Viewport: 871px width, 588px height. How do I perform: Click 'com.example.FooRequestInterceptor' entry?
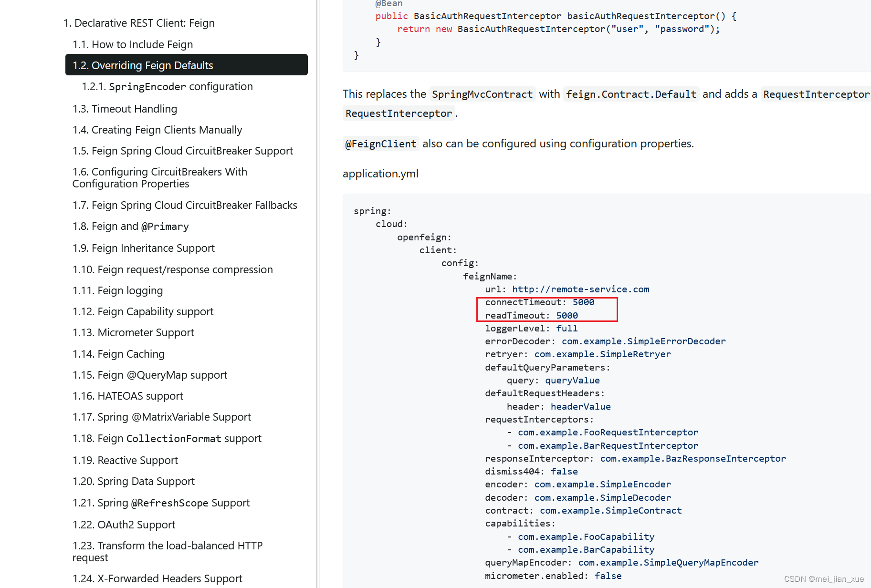[608, 433]
